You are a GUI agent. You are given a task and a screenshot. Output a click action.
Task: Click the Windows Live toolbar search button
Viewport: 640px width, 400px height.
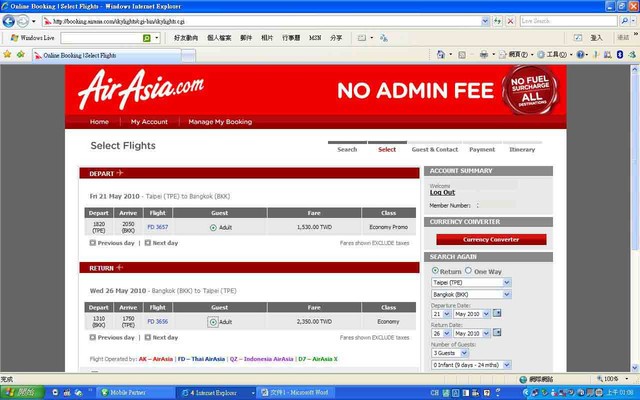(x=147, y=38)
